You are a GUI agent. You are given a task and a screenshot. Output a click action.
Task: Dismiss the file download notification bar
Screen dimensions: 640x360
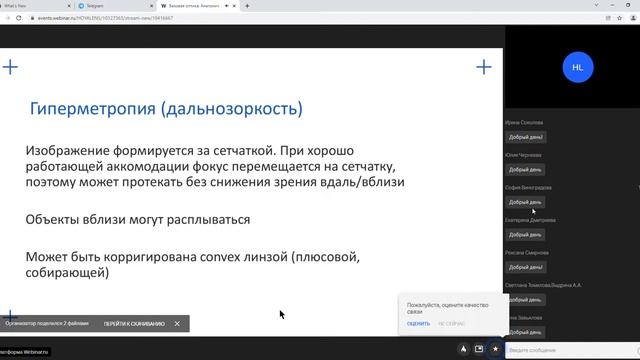[x=177, y=324]
